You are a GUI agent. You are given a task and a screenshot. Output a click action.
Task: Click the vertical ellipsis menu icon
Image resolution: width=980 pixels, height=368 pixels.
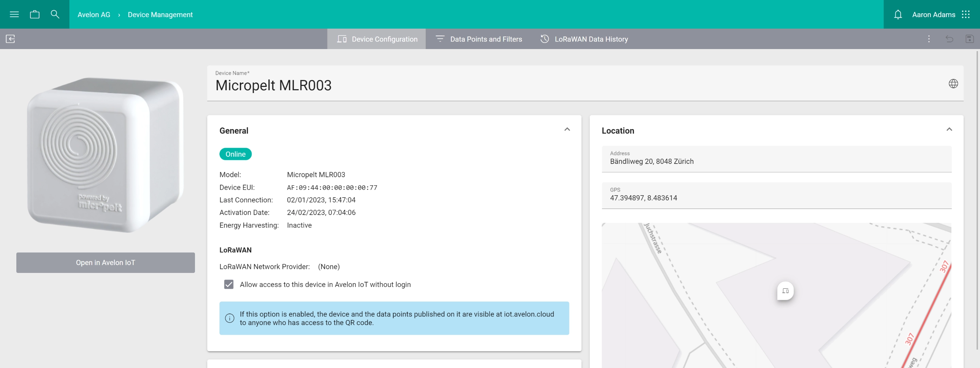929,39
